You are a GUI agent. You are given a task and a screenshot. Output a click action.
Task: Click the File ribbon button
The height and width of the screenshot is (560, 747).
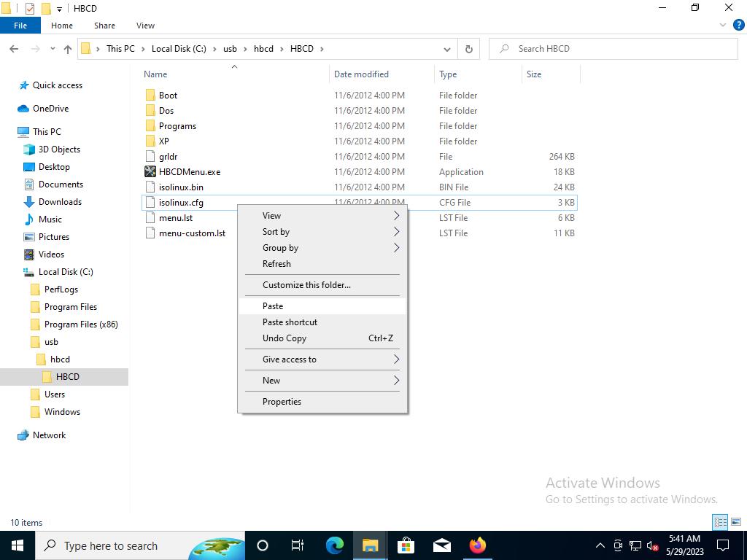20,26
